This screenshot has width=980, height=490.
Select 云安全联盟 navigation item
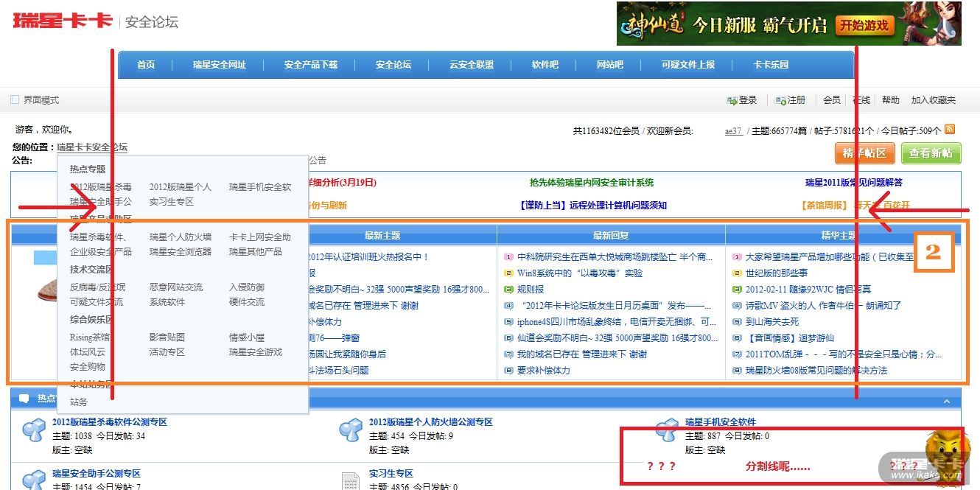(x=472, y=65)
